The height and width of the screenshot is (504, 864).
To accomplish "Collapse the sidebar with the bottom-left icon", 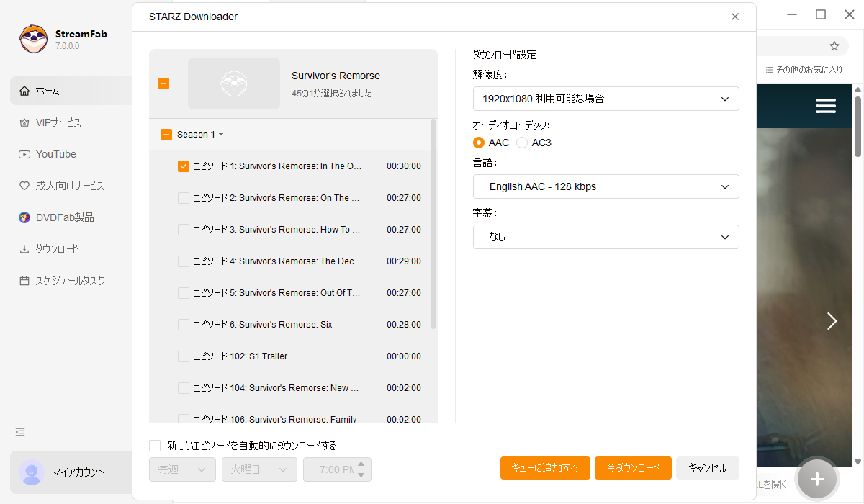I will (19, 432).
